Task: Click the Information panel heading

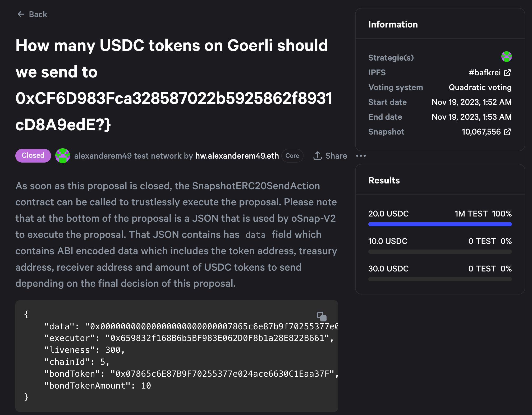Action: pyautogui.click(x=393, y=24)
